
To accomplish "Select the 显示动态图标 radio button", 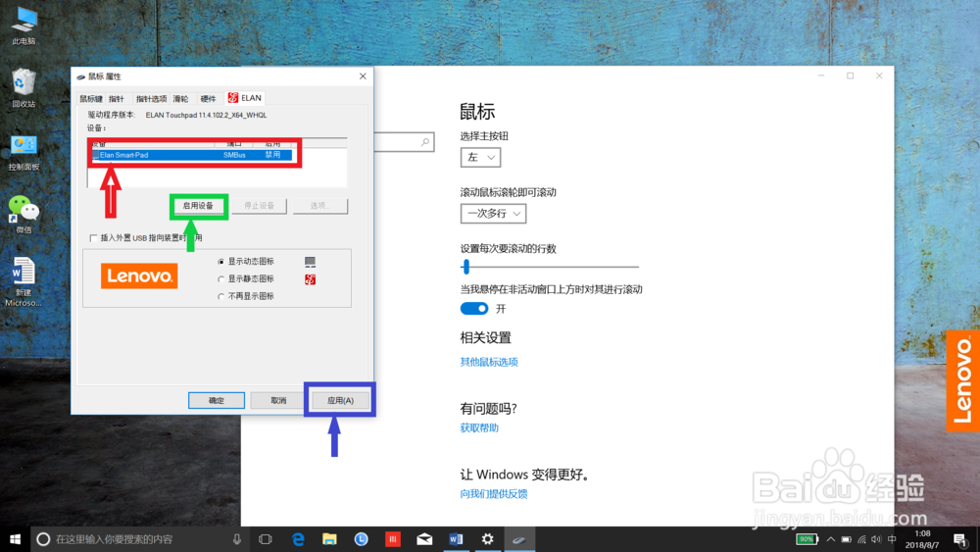I will [220, 262].
